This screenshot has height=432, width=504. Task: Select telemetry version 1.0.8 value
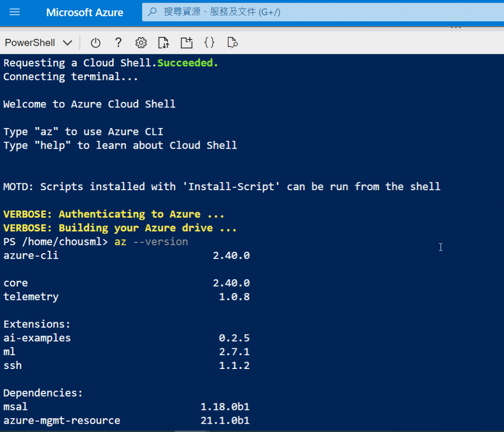click(x=234, y=297)
